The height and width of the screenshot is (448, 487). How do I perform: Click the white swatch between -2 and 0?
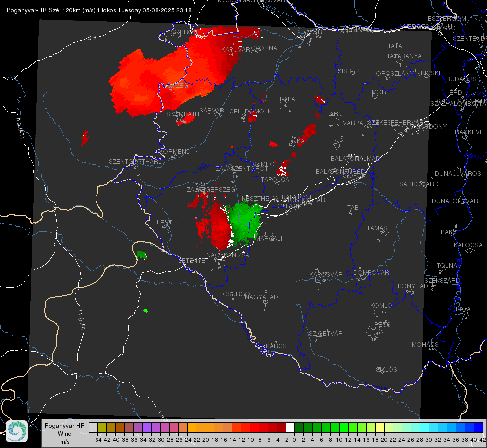click(290, 427)
